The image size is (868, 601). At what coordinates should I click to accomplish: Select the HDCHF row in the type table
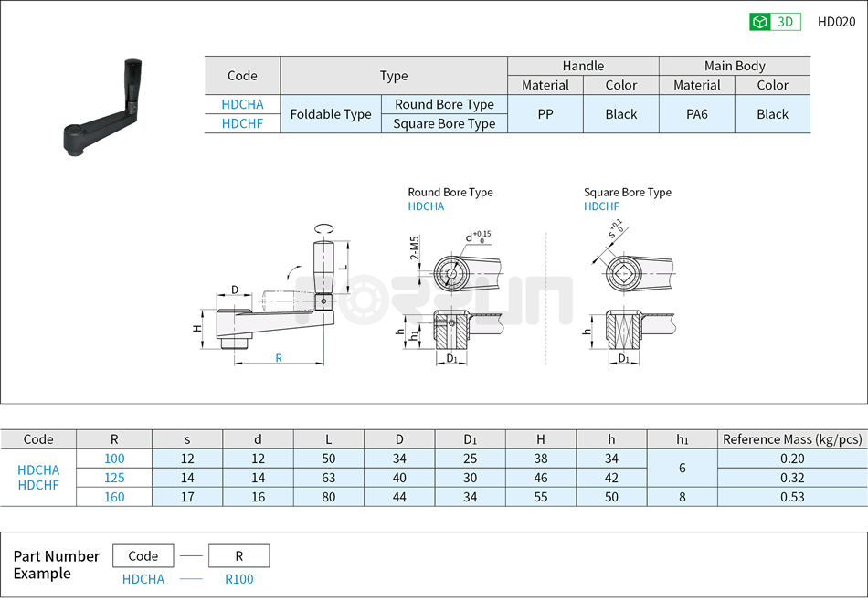(x=241, y=124)
